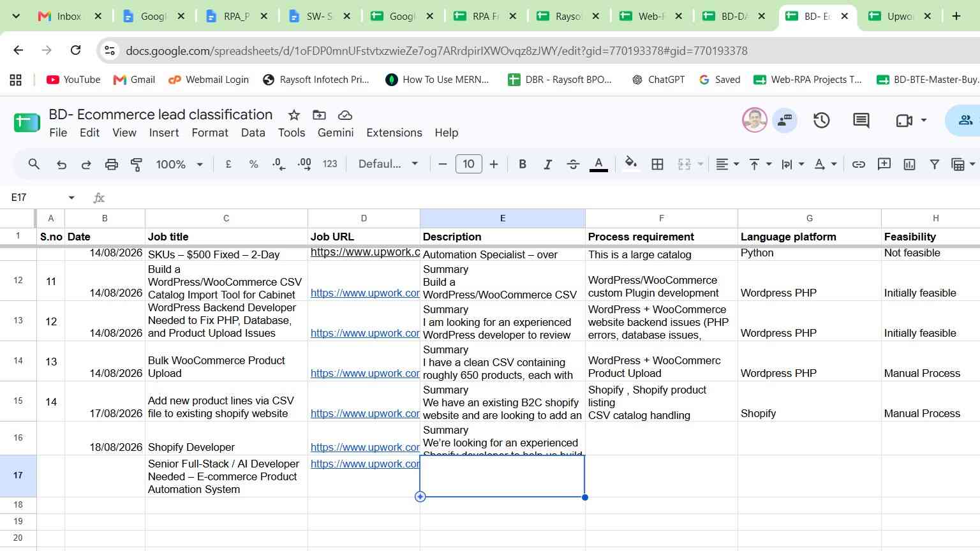Star the BD- Ecommerce lead classification document
Image resolution: width=980 pixels, height=551 pixels.
[294, 115]
